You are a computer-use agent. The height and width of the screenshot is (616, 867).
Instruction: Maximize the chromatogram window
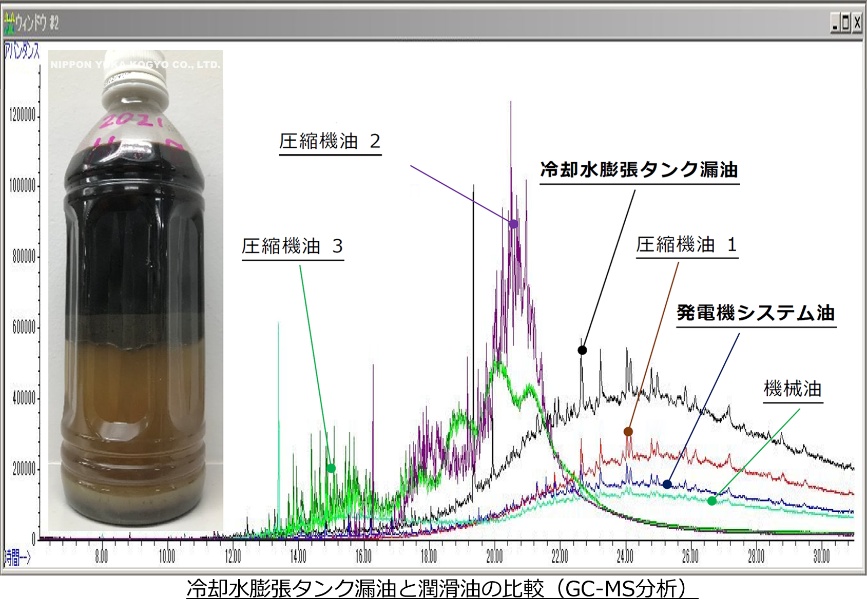tap(845, 23)
